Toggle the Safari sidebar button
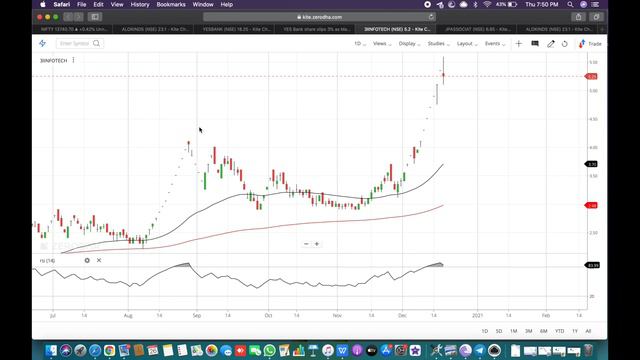 95,17
